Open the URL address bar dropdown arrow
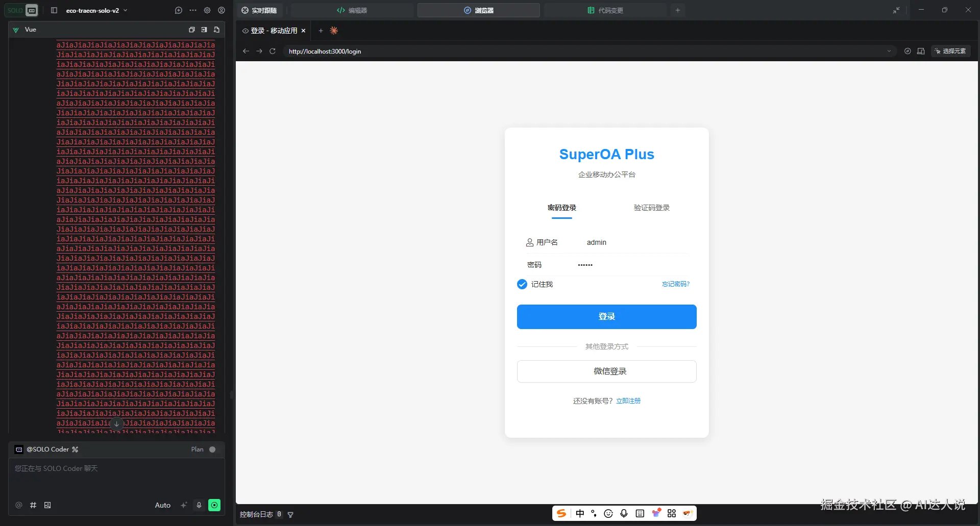980x526 pixels. (889, 51)
